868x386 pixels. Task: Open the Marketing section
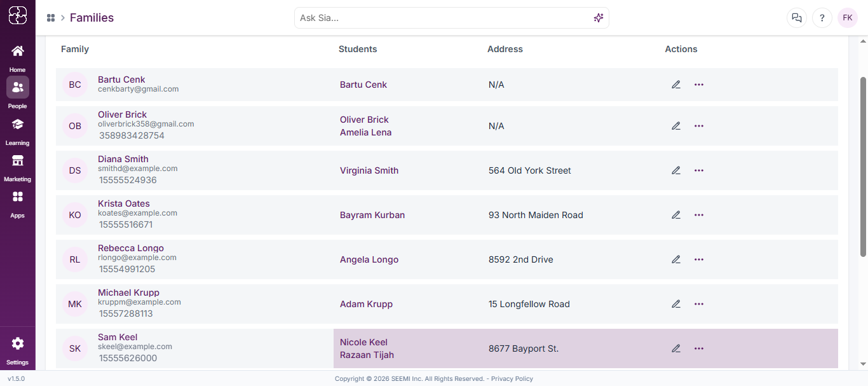tap(18, 167)
